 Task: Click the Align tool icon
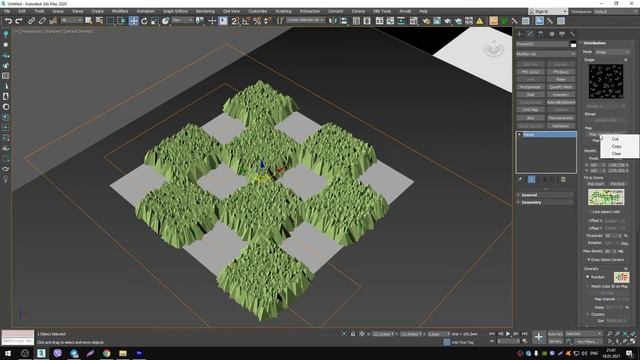coord(344,20)
